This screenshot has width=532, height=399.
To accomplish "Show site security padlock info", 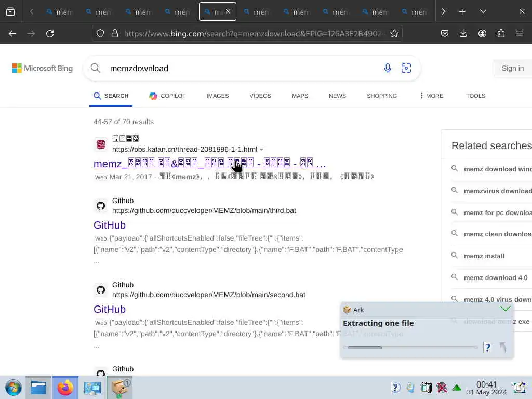I will click(115, 34).
